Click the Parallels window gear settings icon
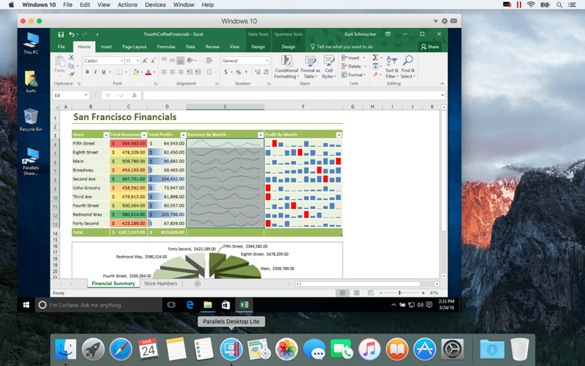Viewport: 585px width, 366px height. (444, 21)
